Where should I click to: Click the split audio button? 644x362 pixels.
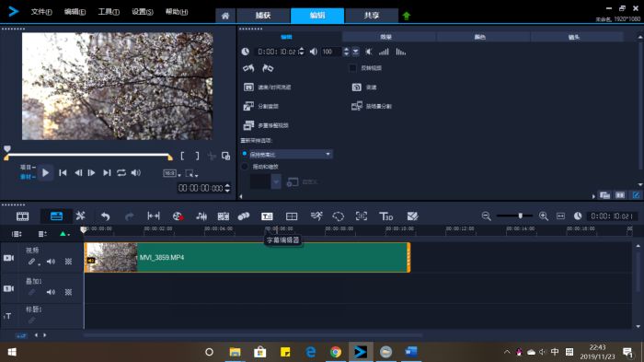coord(260,106)
